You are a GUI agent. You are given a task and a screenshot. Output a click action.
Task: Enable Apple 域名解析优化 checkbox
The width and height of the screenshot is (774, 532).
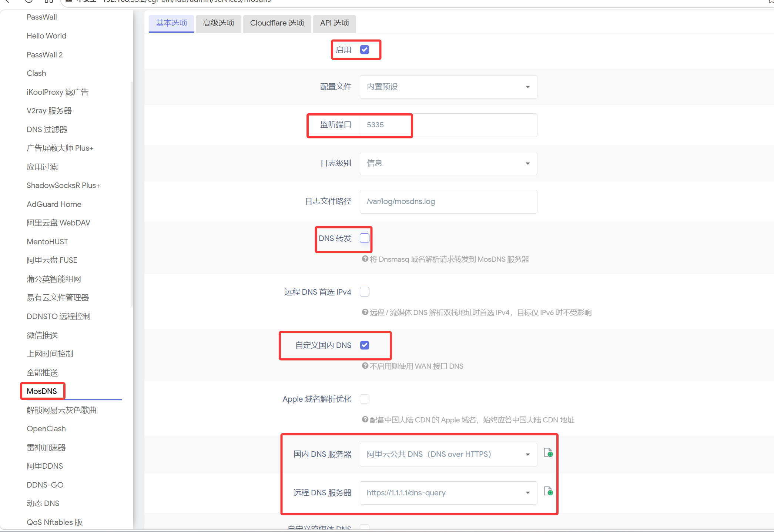point(365,399)
